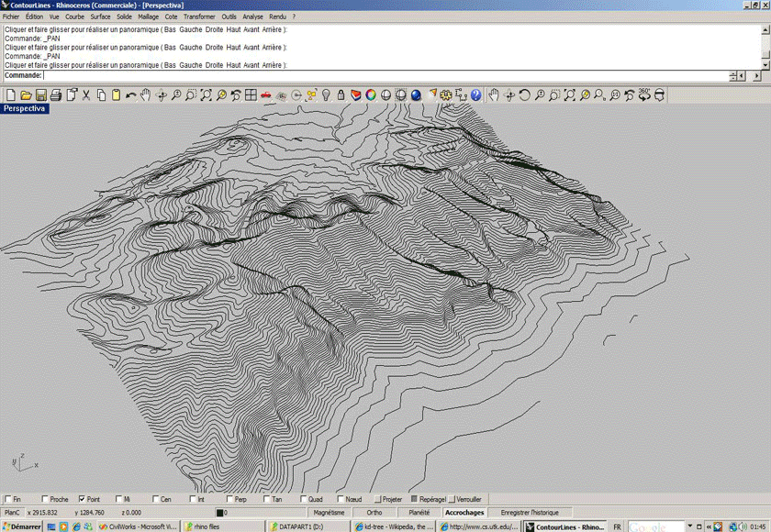Enable the Fin object snap checkbox
Viewport: 771px width, 532px height.
click(x=7, y=499)
